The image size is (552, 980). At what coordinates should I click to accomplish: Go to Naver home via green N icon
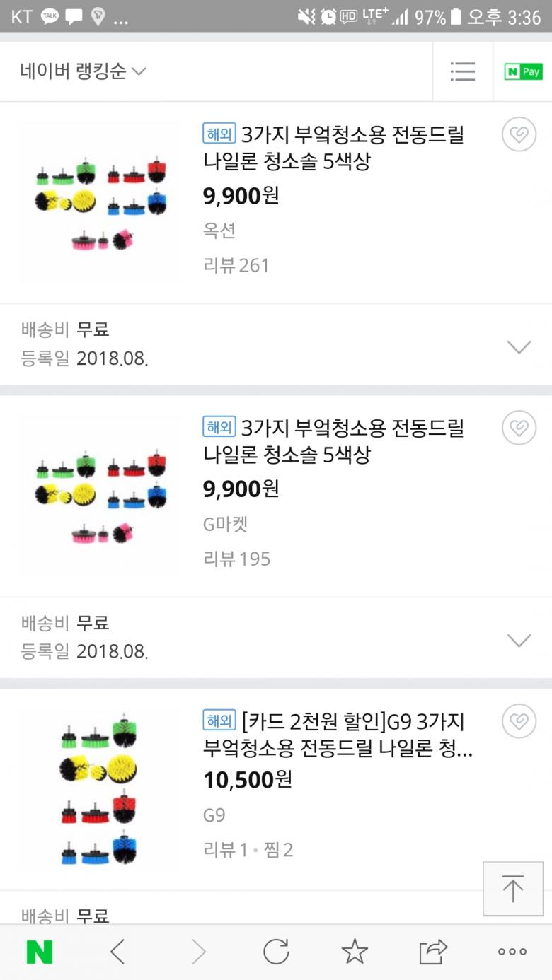pyautogui.click(x=40, y=952)
